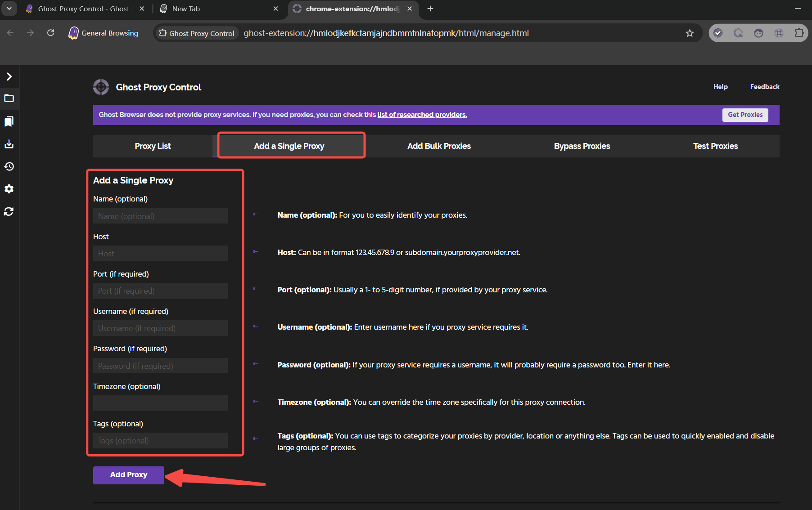This screenshot has width=812, height=510.
Task: Bookmark this page with the star icon
Action: click(x=690, y=33)
